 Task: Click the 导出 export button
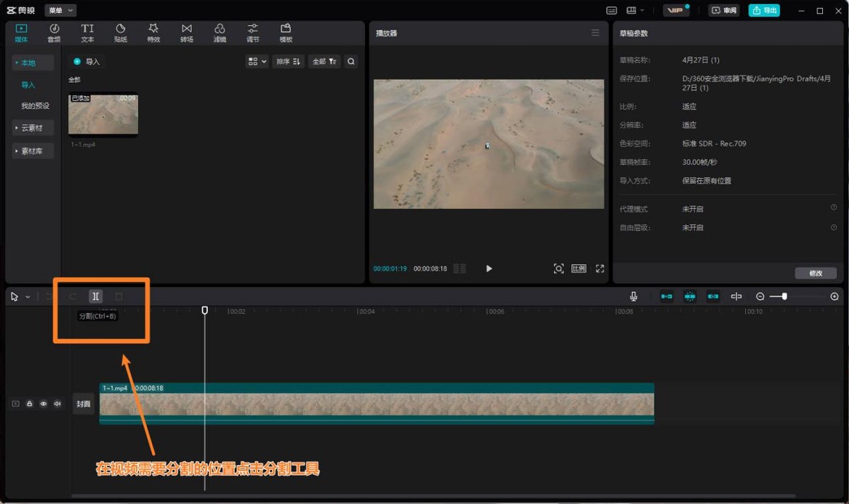pos(764,11)
